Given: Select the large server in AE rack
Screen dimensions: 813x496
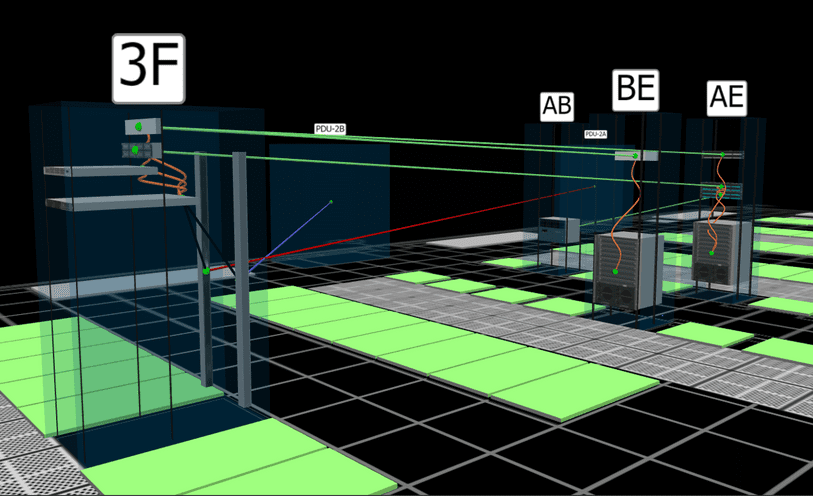Looking at the screenshot, I should (x=721, y=253).
